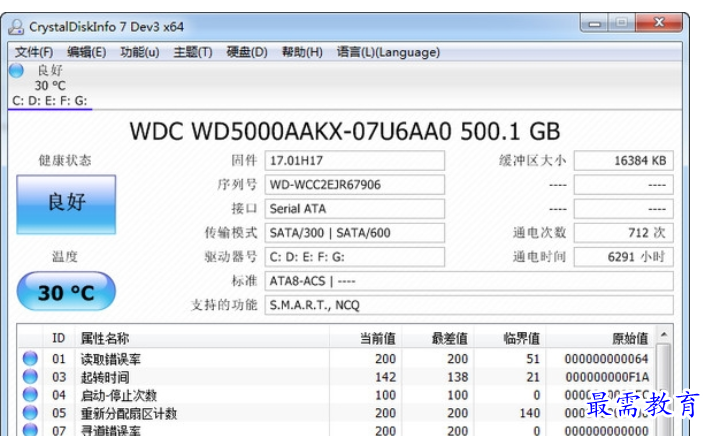Click the CrystalDiskInfo title bar app icon

16,27
